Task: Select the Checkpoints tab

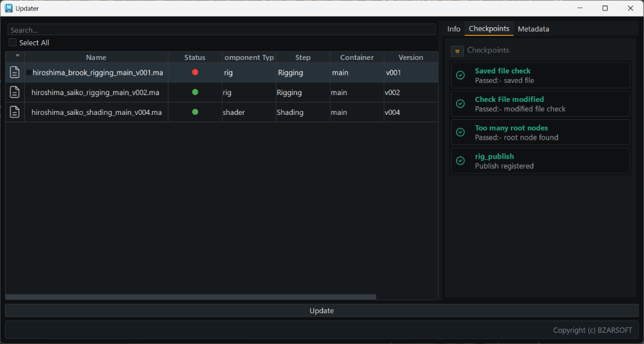Action: (489, 29)
